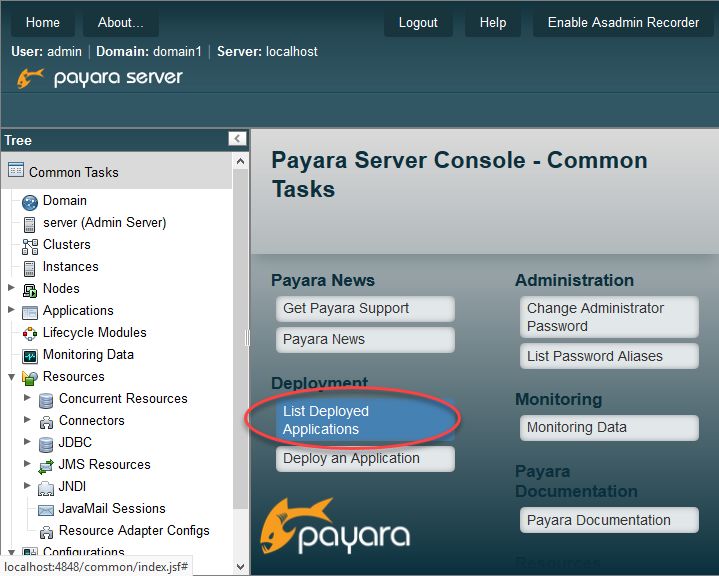Click the tree vertical scrollbar thumb
Viewport: 719px width, 576px height.
240,339
